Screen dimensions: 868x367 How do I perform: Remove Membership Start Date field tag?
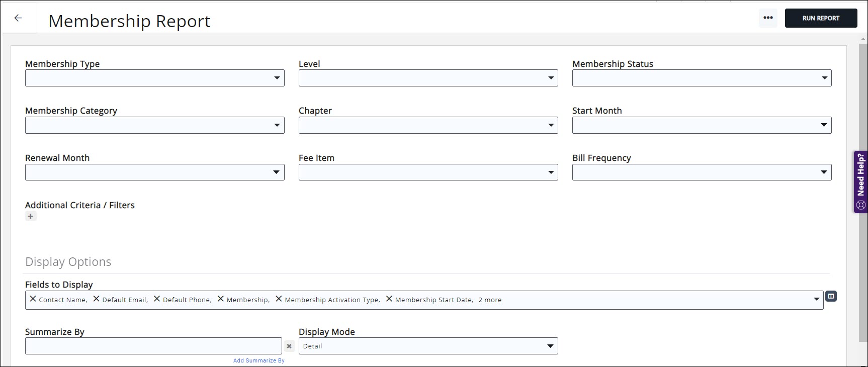[389, 299]
